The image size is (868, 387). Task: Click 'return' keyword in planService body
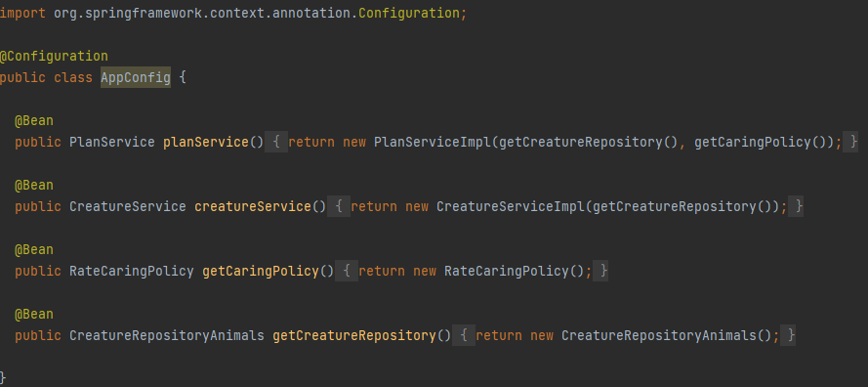point(311,142)
